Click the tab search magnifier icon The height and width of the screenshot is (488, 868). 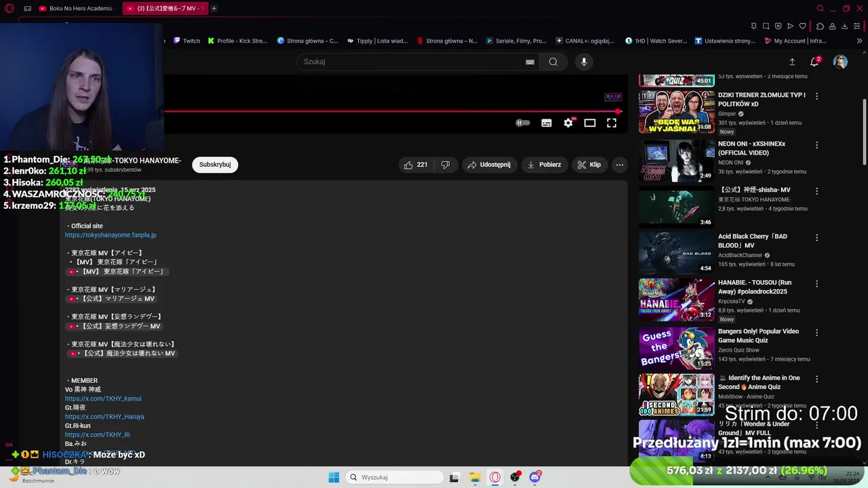pos(820,9)
